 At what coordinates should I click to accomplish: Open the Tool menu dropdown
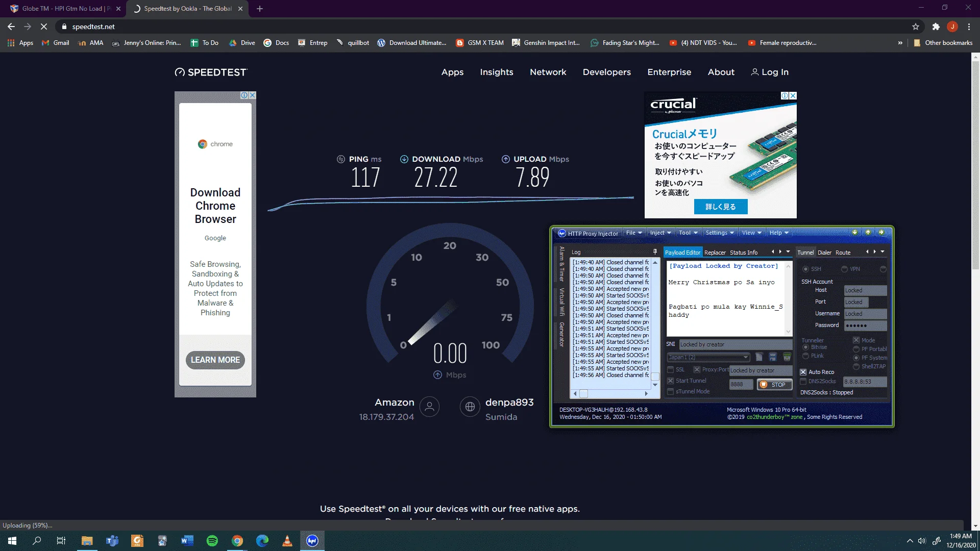point(688,233)
